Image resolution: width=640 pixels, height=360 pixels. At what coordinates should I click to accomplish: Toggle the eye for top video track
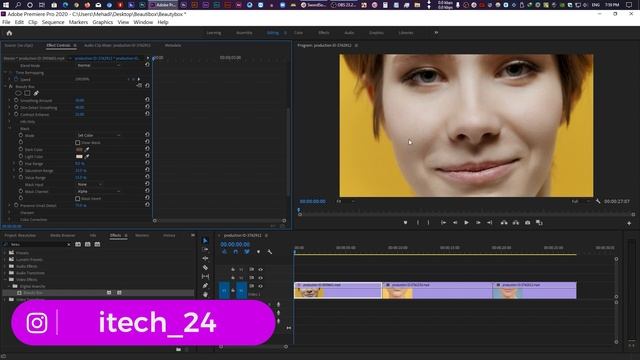pos(260,269)
